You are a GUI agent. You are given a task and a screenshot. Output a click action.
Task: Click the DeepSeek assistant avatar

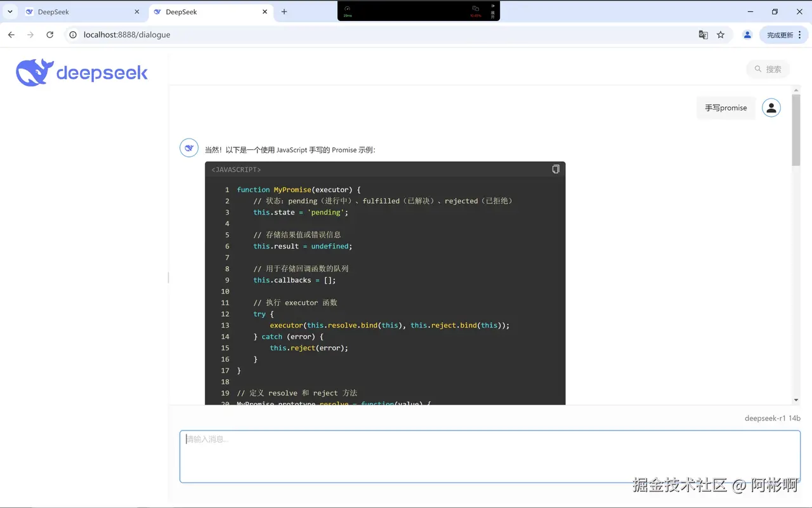(189, 148)
